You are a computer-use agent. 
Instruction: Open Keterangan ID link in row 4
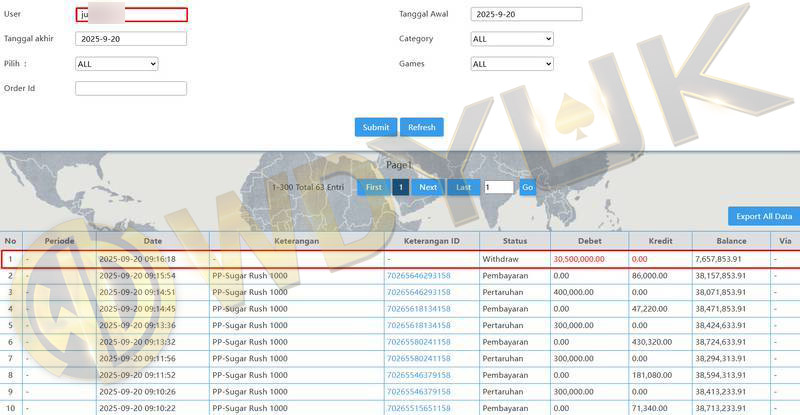[418, 309]
